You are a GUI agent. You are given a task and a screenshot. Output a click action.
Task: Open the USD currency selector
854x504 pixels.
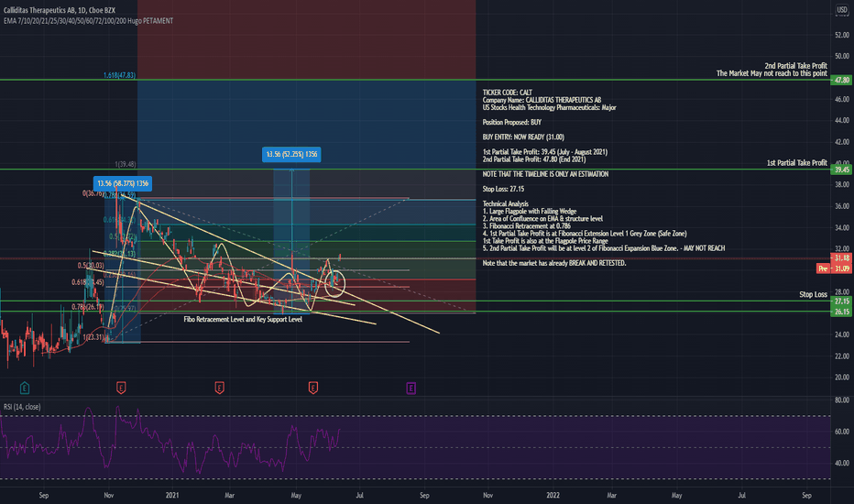tap(842, 10)
